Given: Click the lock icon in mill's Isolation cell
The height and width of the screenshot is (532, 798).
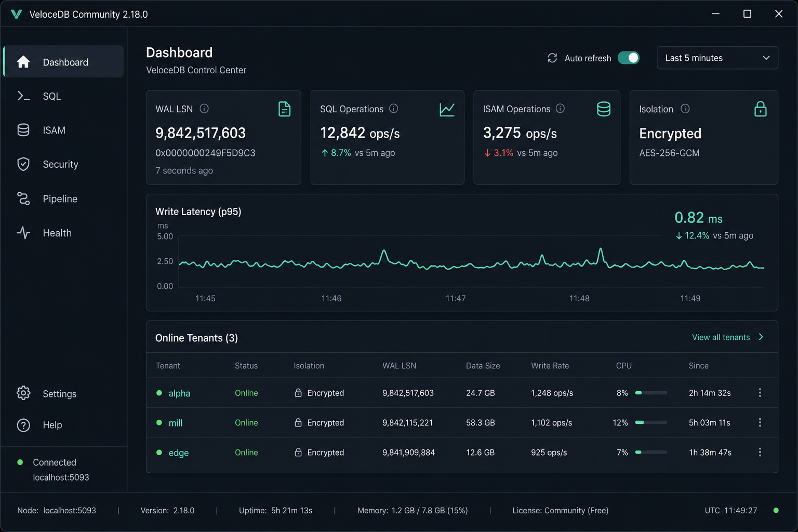Looking at the screenshot, I should 298,422.
